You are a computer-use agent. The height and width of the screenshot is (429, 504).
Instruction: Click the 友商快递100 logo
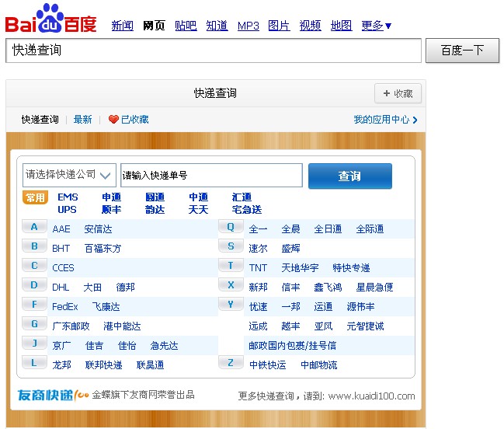tap(54, 395)
